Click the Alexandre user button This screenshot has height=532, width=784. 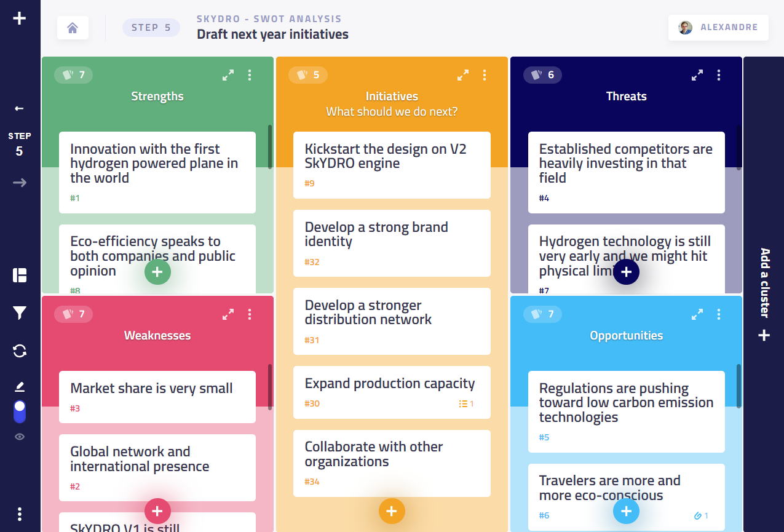tap(718, 28)
